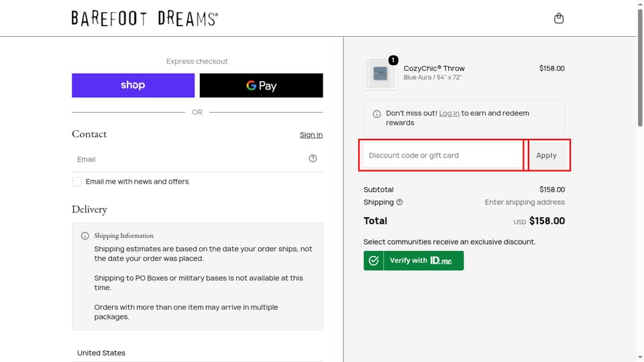Click the info icon beside Shipping Information
The width and height of the screenshot is (644, 362).
(x=85, y=235)
